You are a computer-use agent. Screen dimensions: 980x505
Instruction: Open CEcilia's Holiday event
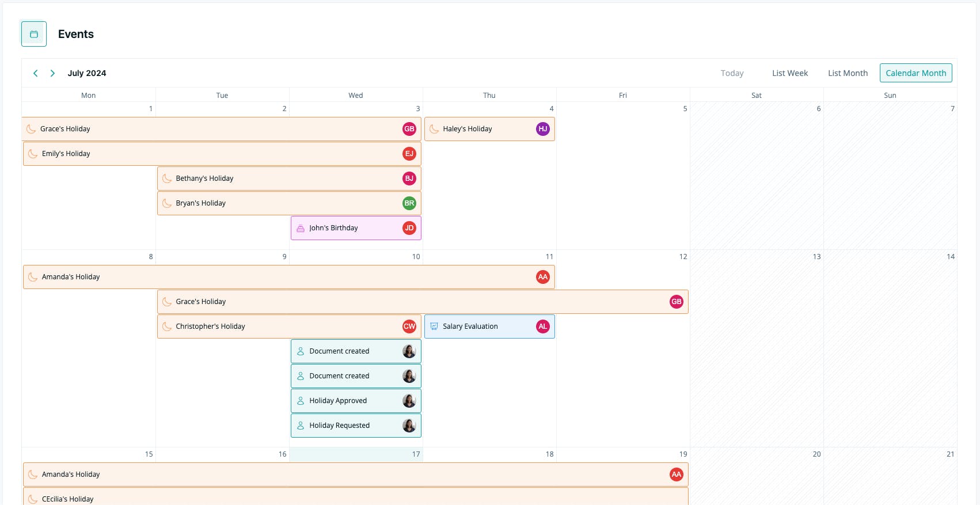coord(356,496)
